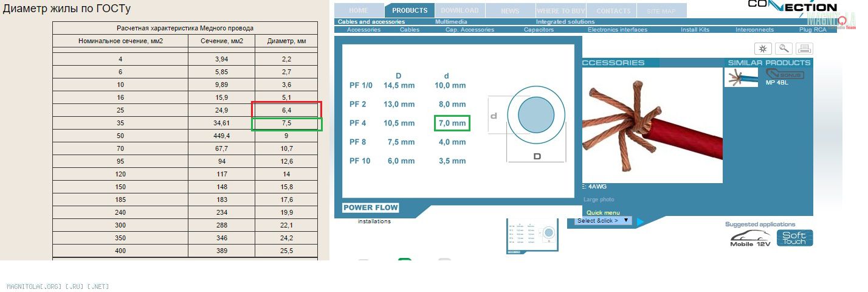Choose Capacitors from the submenu
The width and height of the screenshot is (868, 292).
(539, 30)
